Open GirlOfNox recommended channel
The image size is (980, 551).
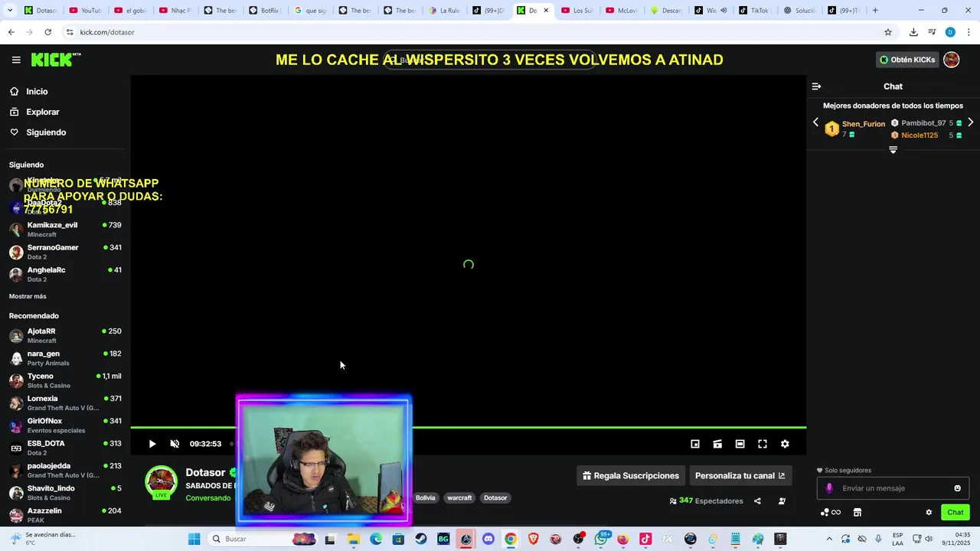(x=65, y=425)
